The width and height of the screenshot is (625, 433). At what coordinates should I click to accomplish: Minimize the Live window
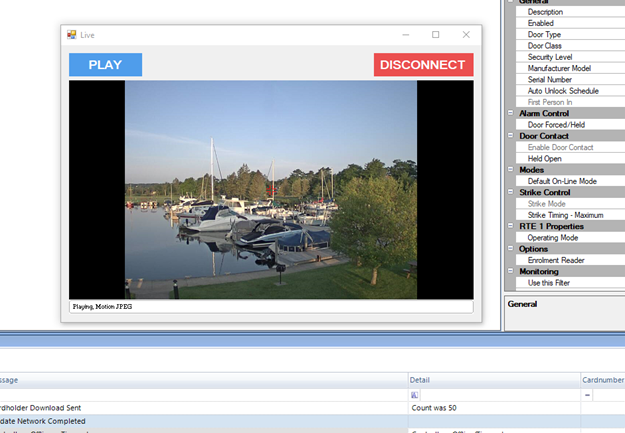(x=406, y=35)
